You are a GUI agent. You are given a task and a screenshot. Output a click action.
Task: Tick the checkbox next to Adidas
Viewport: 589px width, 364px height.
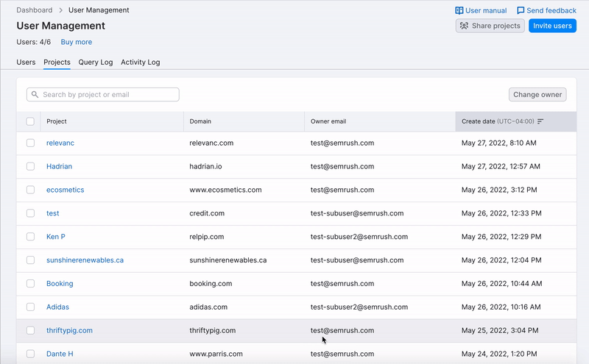(x=30, y=307)
